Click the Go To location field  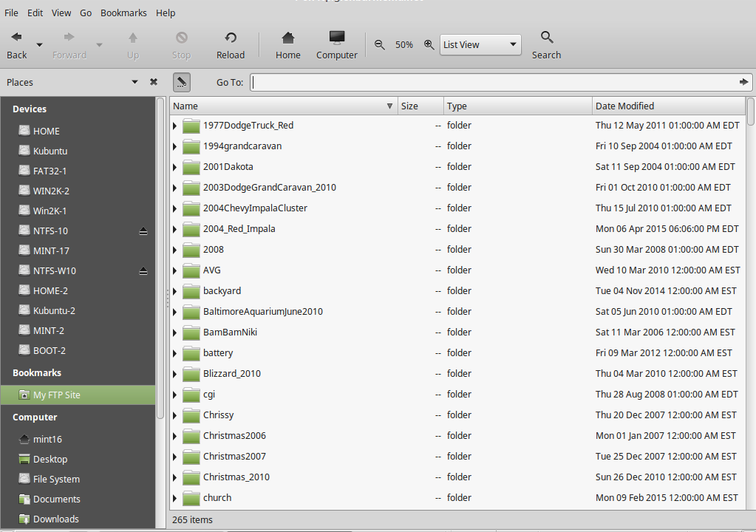coord(494,82)
